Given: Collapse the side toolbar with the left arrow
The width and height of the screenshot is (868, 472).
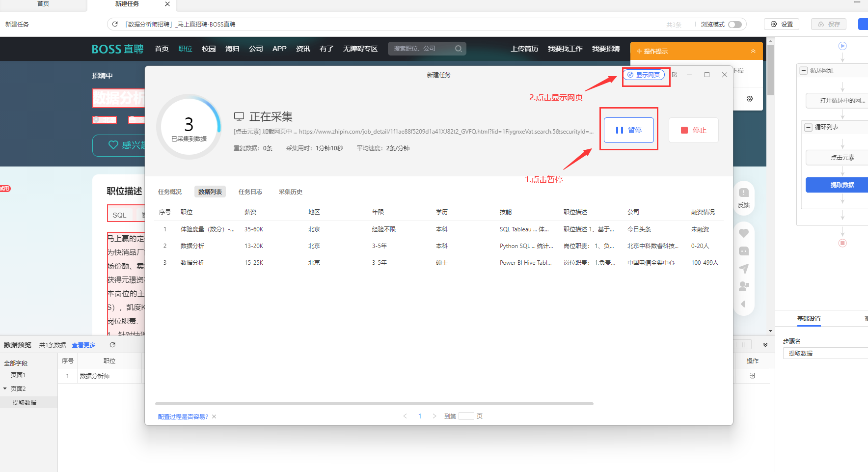Looking at the screenshot, I should (x=743, y=304).
